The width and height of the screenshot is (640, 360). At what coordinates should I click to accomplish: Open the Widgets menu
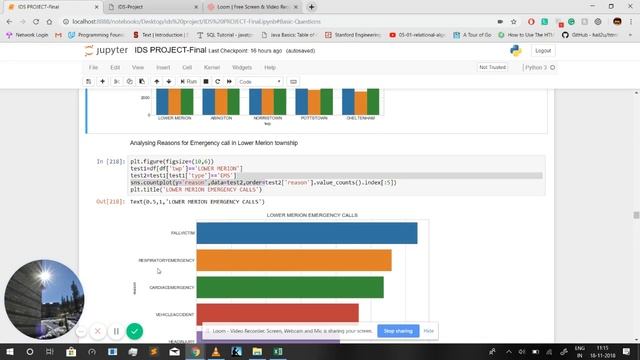click(242, 67)
